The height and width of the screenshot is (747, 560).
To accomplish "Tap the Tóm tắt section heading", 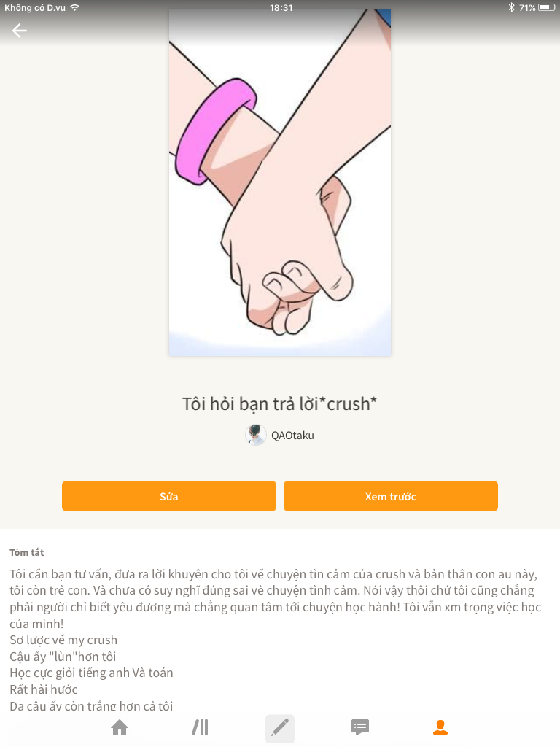I will [27, 553].
